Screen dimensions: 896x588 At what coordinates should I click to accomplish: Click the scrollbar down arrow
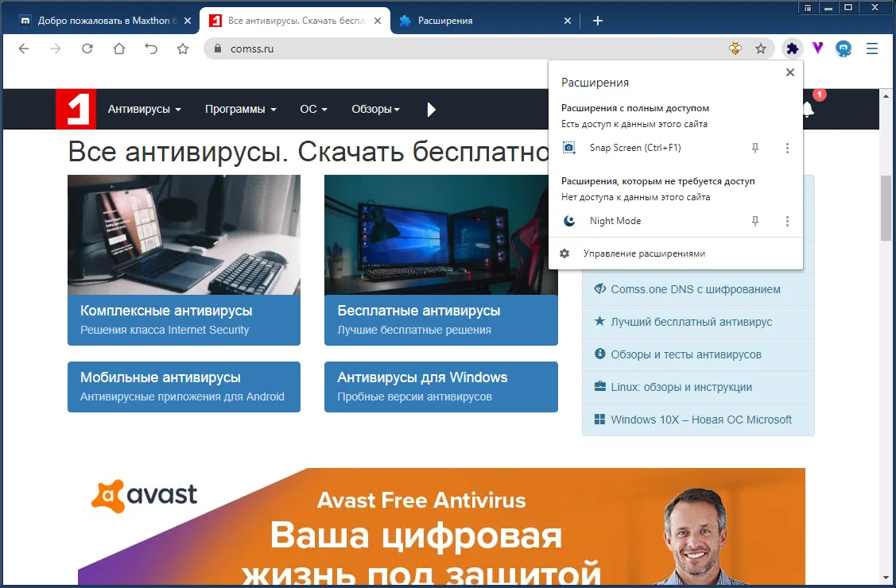pyautogui.click(x=886, y=577)
